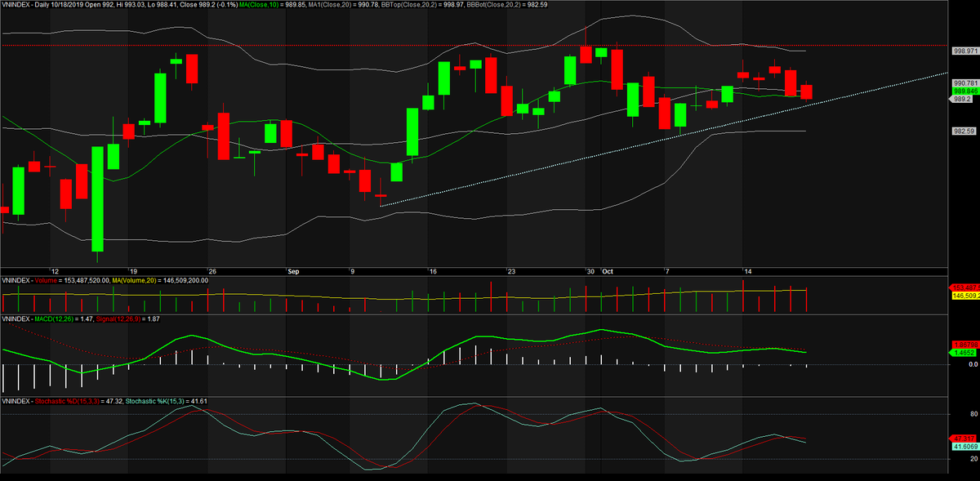
Task: Click the Sep label on date axis
Action: tap(294, 270)
